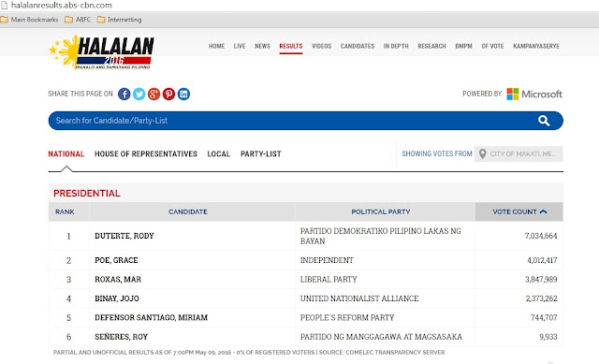Click candidate Binay, Jojo

click(117, 298)
